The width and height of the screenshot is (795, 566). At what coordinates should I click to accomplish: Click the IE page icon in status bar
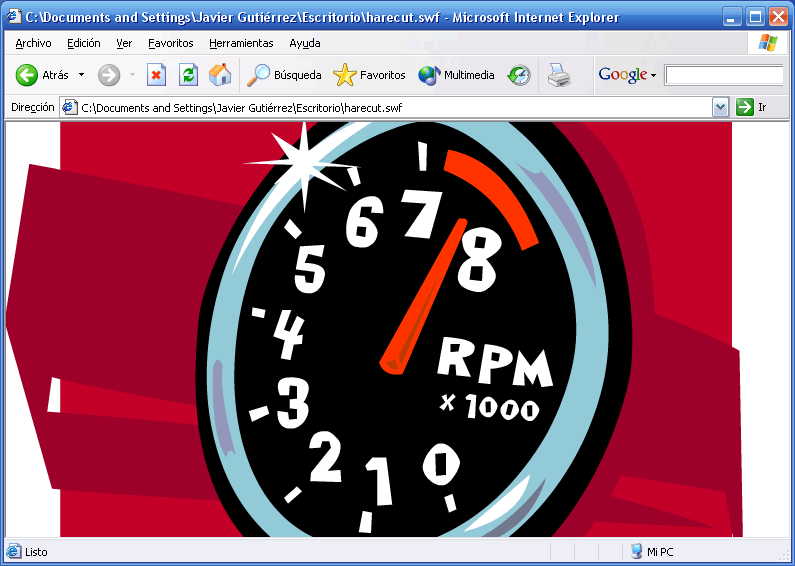14,551
